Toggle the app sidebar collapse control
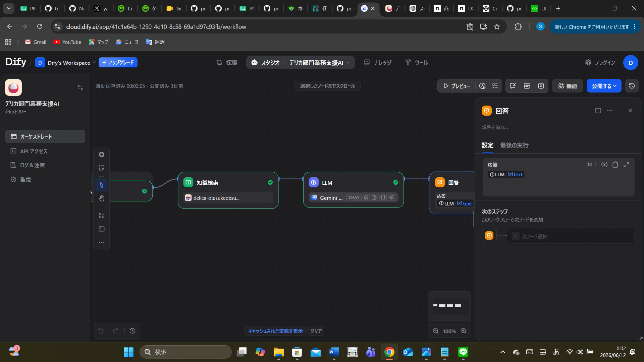The image size is (644, 362). pyautogui.click(x=80, y=87)
